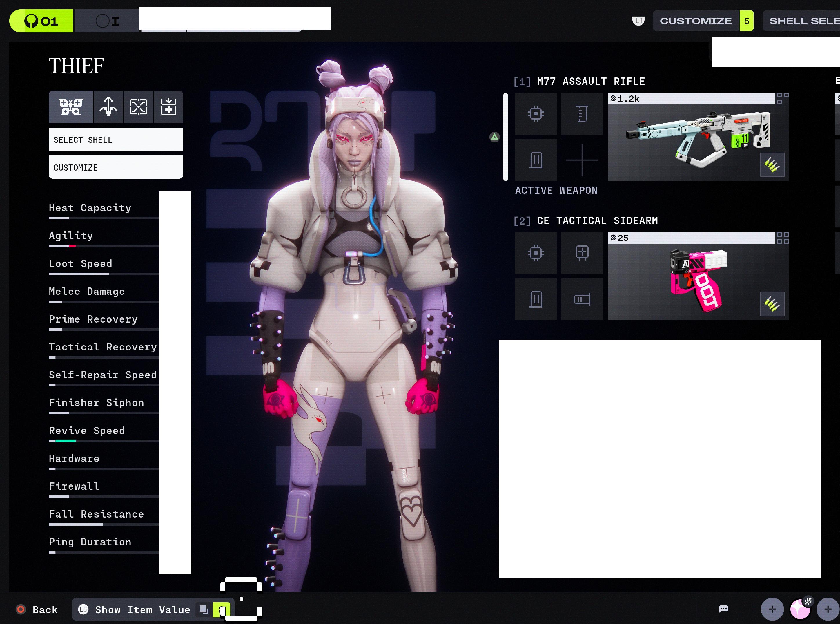Click the green triangle prompt icon

click(x=495, y=137)
